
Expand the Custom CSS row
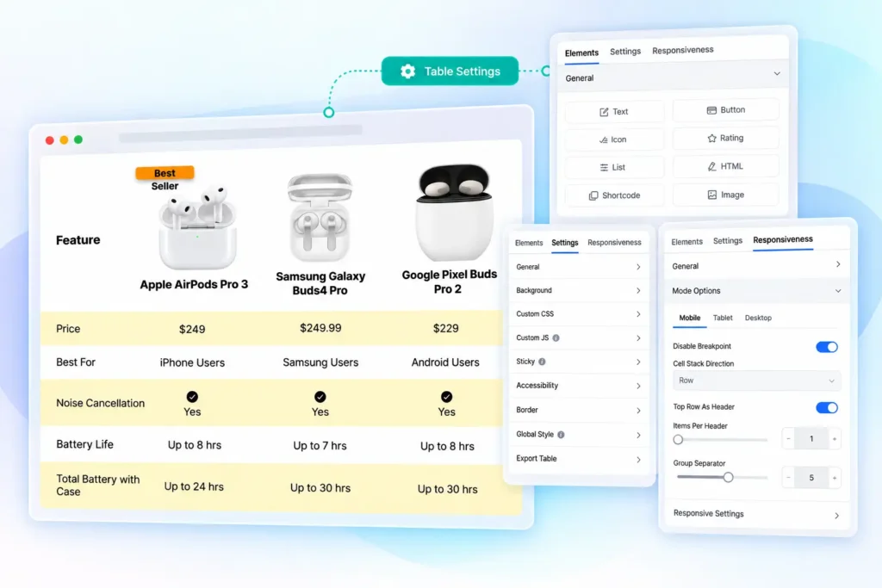tap(578, 314)
